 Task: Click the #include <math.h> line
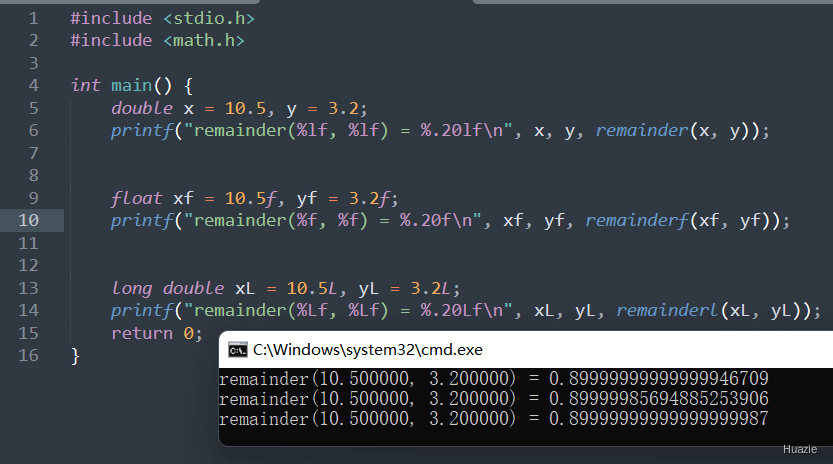pyautogui.click(x=157, y=41)
